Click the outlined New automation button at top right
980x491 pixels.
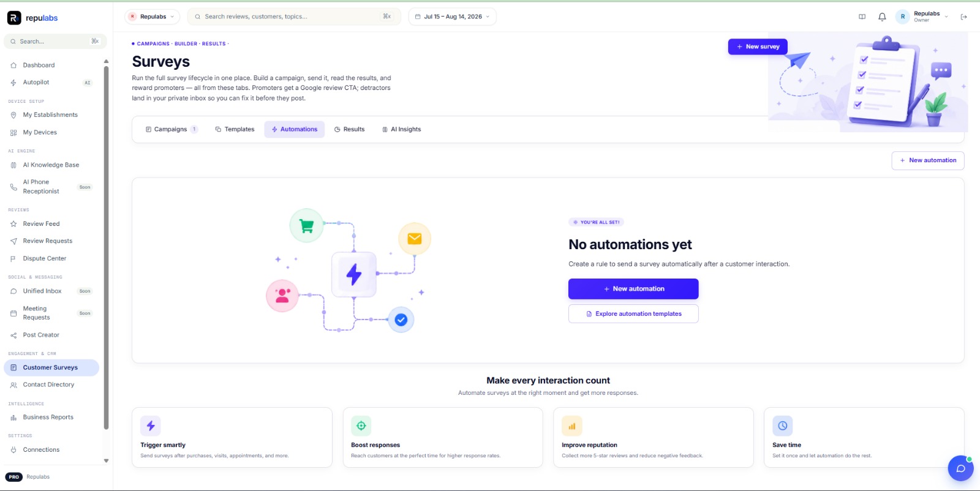click(x=928, y=160)
